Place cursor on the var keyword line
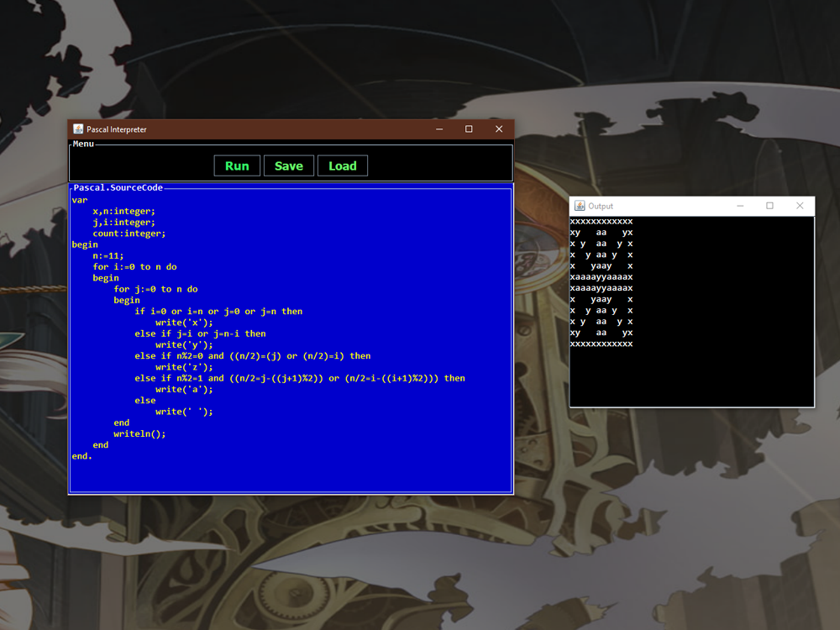 click(x=80, y=200)
